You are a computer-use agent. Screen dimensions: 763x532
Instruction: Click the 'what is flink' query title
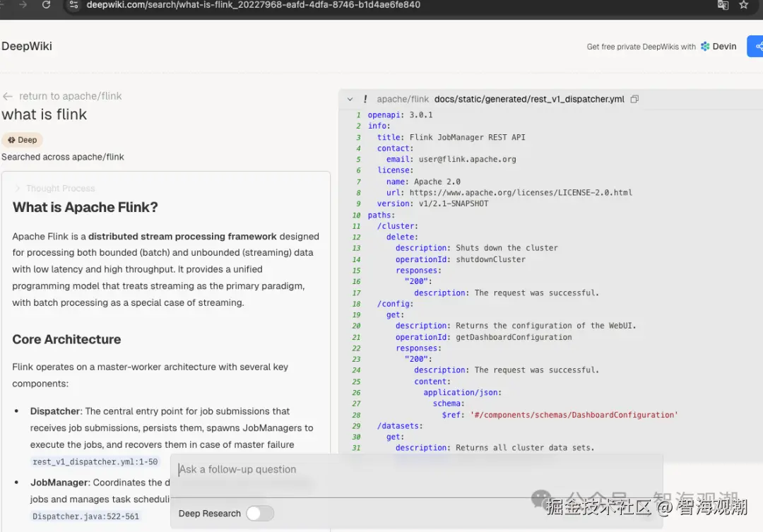[x=44, y=114]
